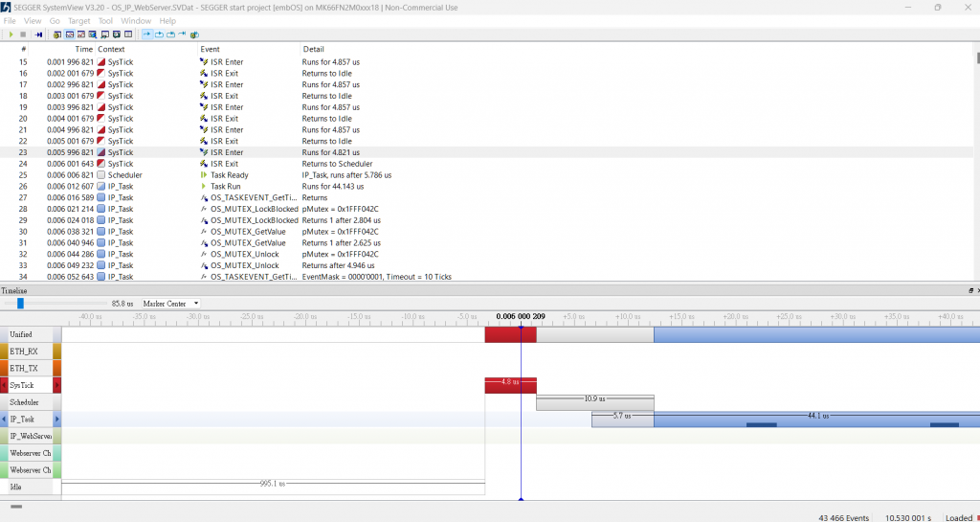Select row 30 OS_MUTEX_GetValue event

(x=487, y=231)
